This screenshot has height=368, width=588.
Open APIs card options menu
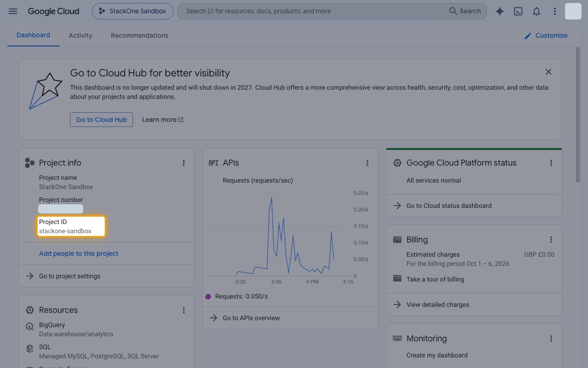[x=367, y=163]
